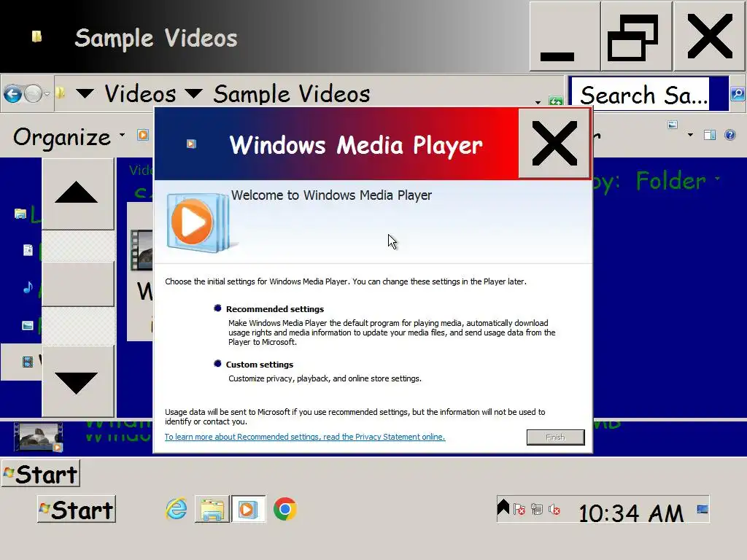Click the Windows Media Player title bar icon
The width and height of the screenshot is (747, 560).
(191, 144)
